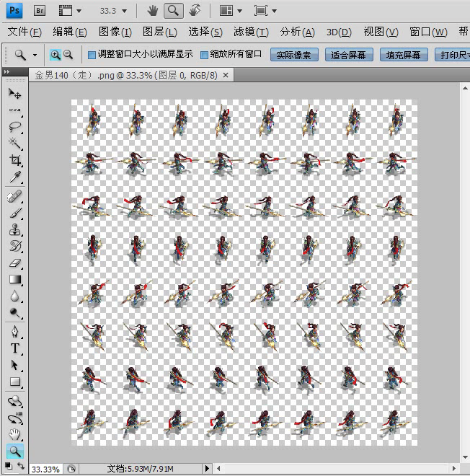
Task: Open the 33.3 zoom level dropdown
Action: [125, 11]
